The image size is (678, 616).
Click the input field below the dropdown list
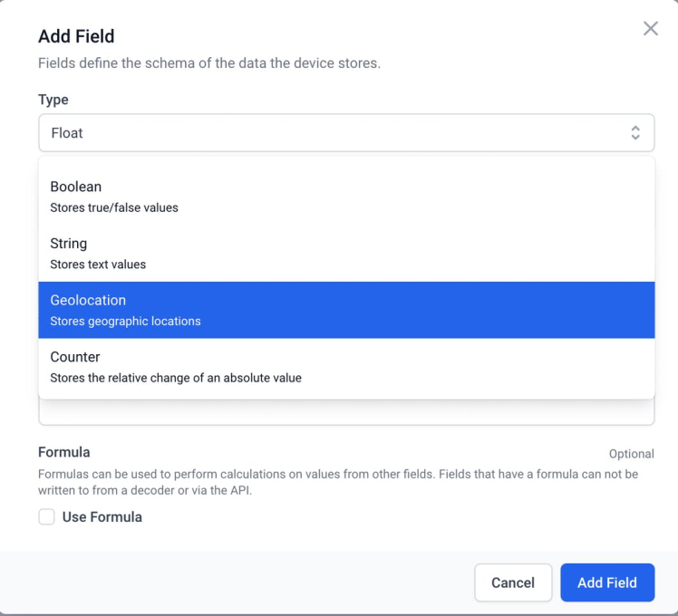tap(346, 414)
